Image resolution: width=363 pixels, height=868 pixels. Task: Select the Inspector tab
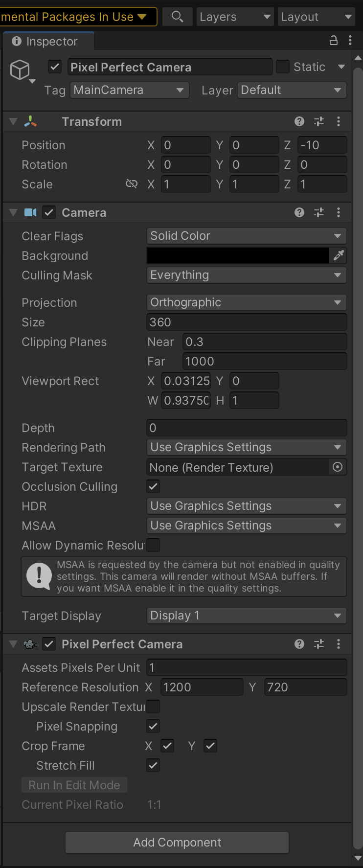point(48,42)
